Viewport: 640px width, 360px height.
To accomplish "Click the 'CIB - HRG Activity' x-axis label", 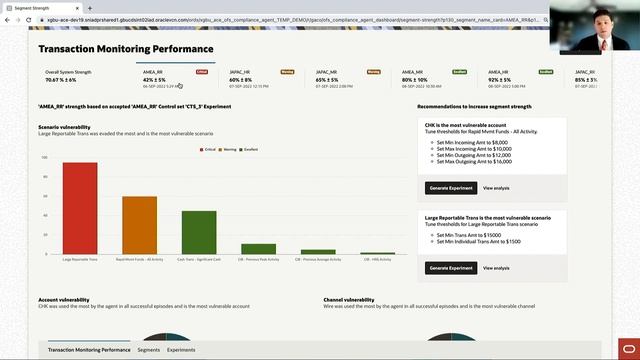I will tap(378, 260).
